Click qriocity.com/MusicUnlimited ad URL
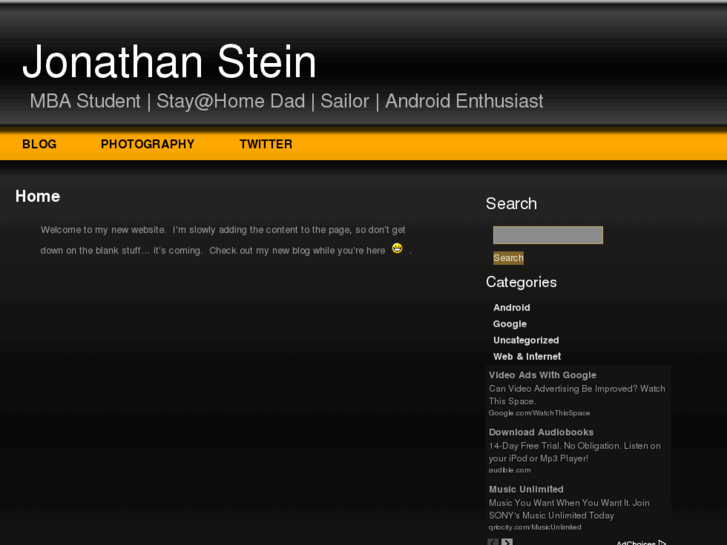Viewport: 727px width, 545px height. [x=535, y=527]
